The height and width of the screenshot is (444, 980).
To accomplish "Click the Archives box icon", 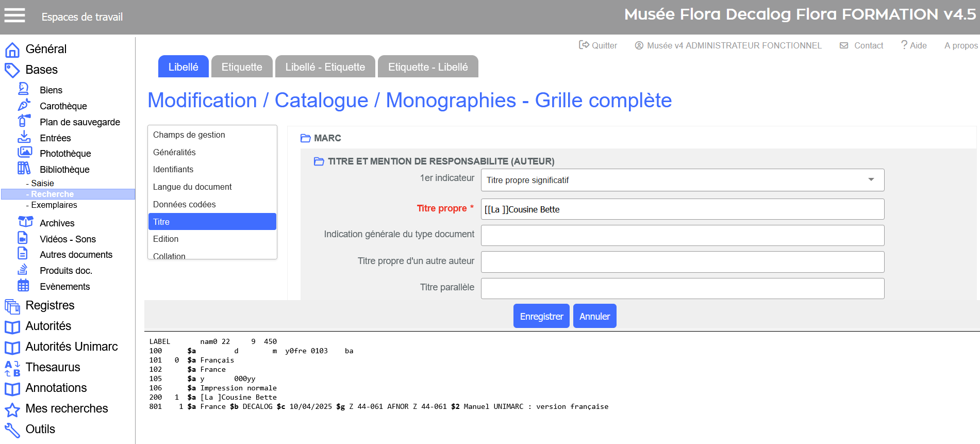I will 25,222.
